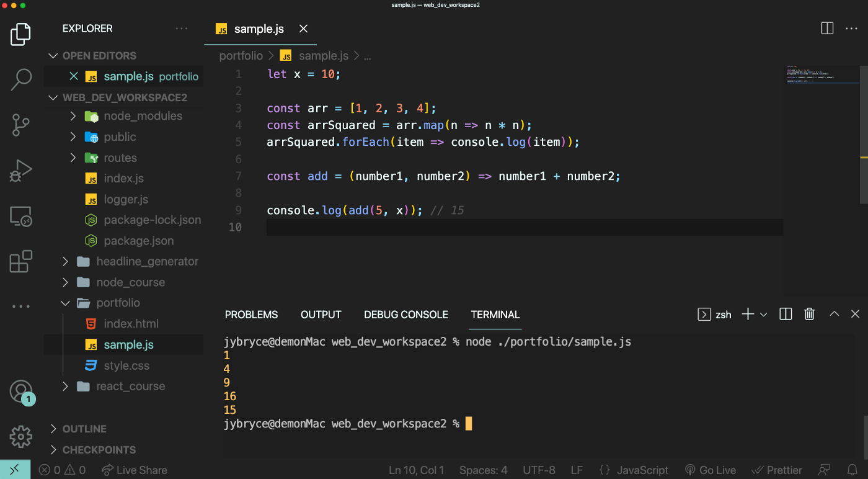The image size is (868, 479).
Task: Maximize the terminal panel size
Action: point(835,314)
